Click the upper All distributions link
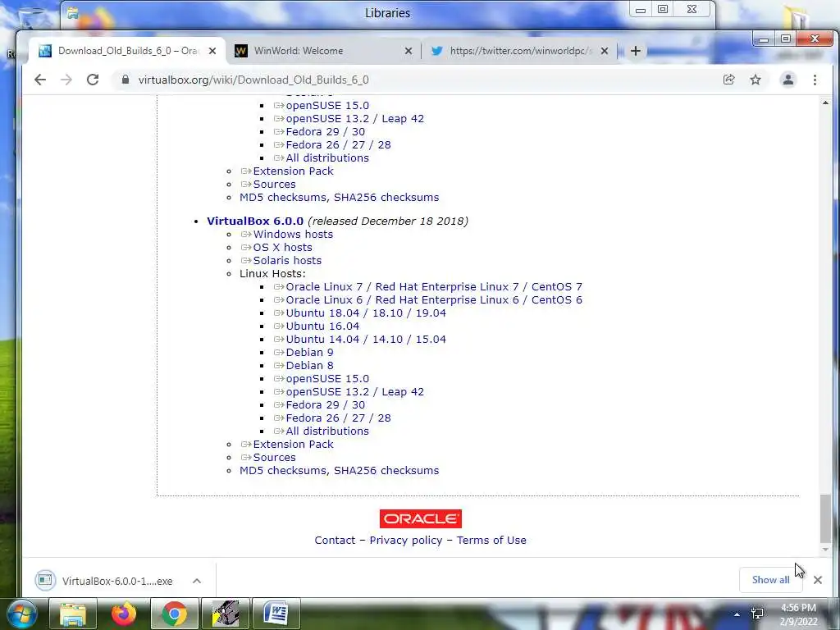Screen dimensions: 840x630 click(326, 158)
